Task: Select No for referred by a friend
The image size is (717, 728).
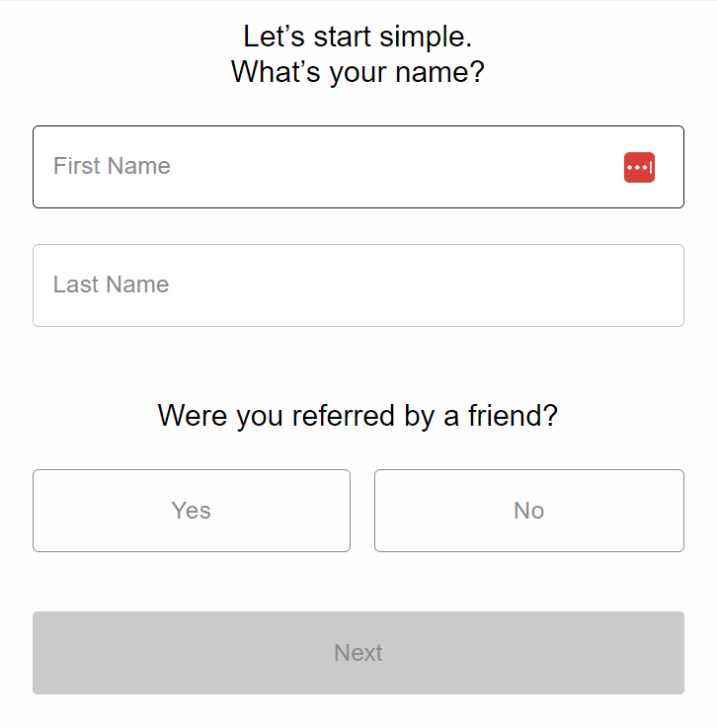Action: [529, 511]
